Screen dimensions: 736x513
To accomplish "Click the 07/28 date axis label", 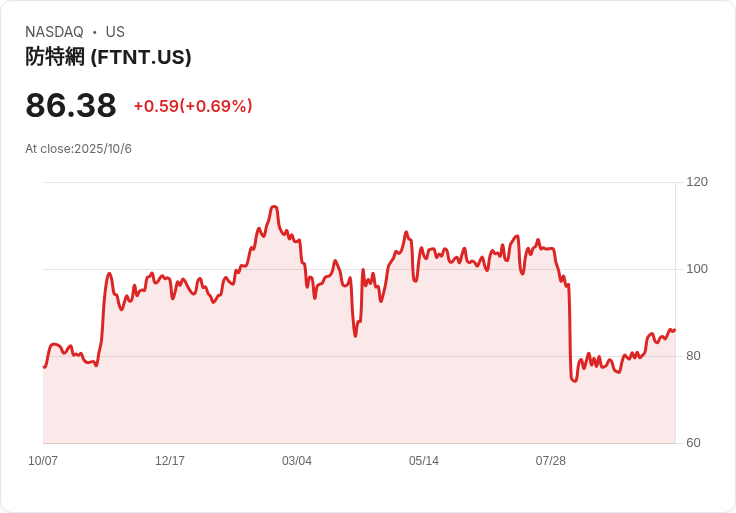I will pos(551,460).
